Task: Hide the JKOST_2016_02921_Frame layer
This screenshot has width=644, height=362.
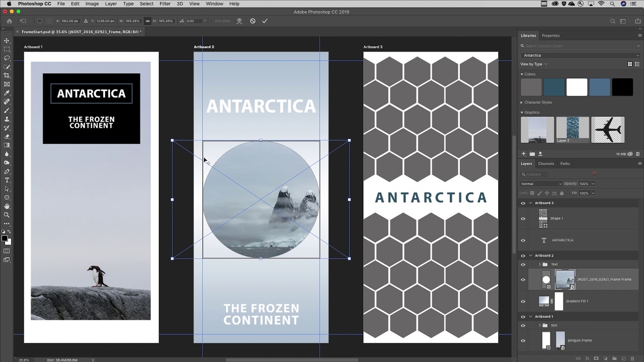Action: 523,280
